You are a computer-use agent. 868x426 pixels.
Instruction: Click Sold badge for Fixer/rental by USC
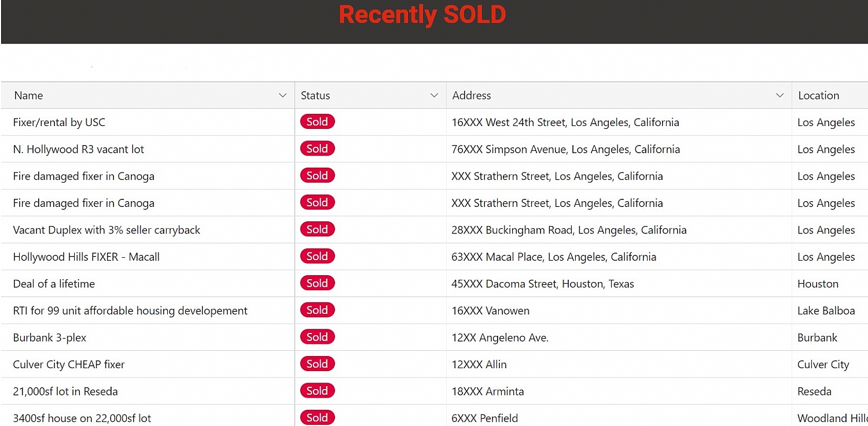pyautogui.click(x=317, y=122)
